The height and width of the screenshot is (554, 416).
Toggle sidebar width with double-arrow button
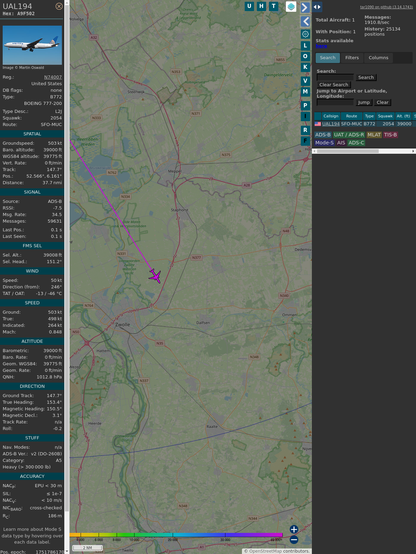click(x=317, y=7)
